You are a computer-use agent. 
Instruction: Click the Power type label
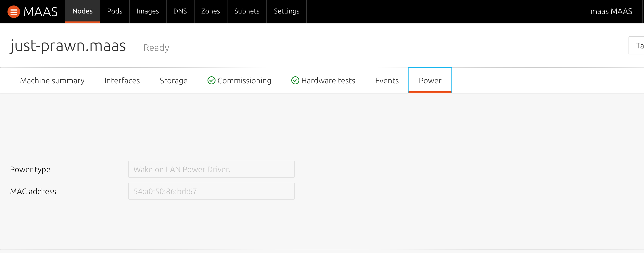pos(30,169)
